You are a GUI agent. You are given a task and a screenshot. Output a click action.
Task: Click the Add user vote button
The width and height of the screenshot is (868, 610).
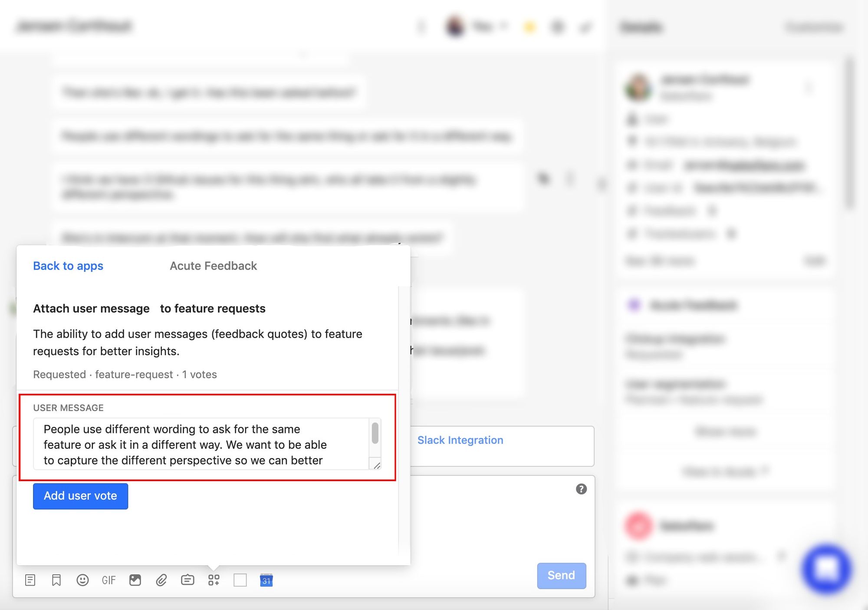tap(80, 496)
